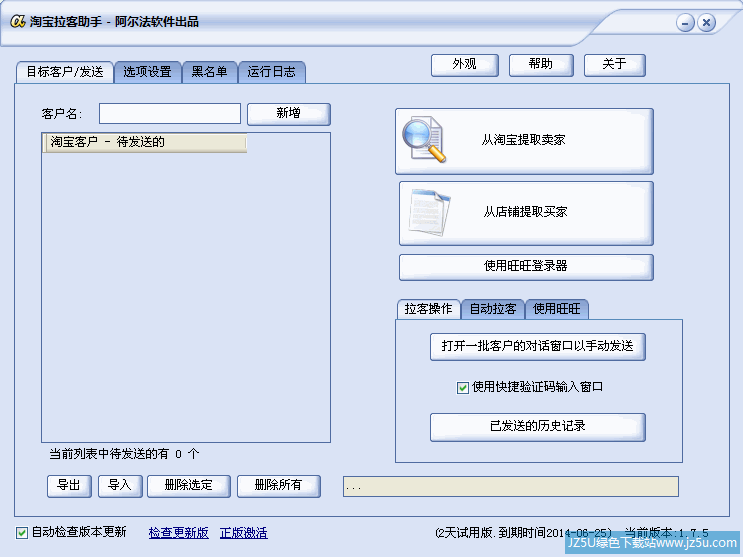Close the 淘宝拉客助手 window
743x557 pixels.
[707, 22]
